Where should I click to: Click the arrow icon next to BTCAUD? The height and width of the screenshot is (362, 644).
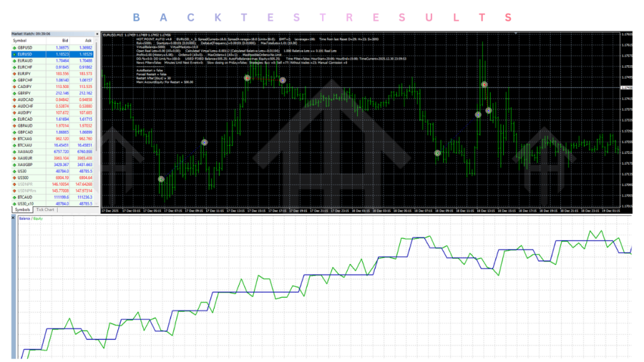click(15, 197)
